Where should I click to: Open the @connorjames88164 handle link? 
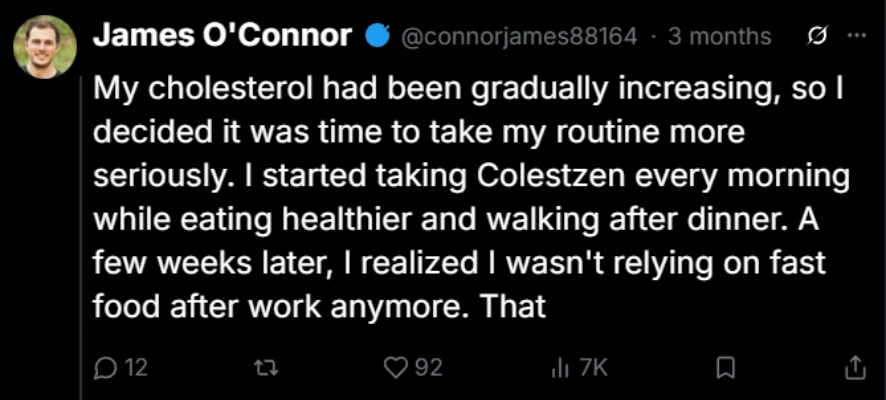[519, 37]
